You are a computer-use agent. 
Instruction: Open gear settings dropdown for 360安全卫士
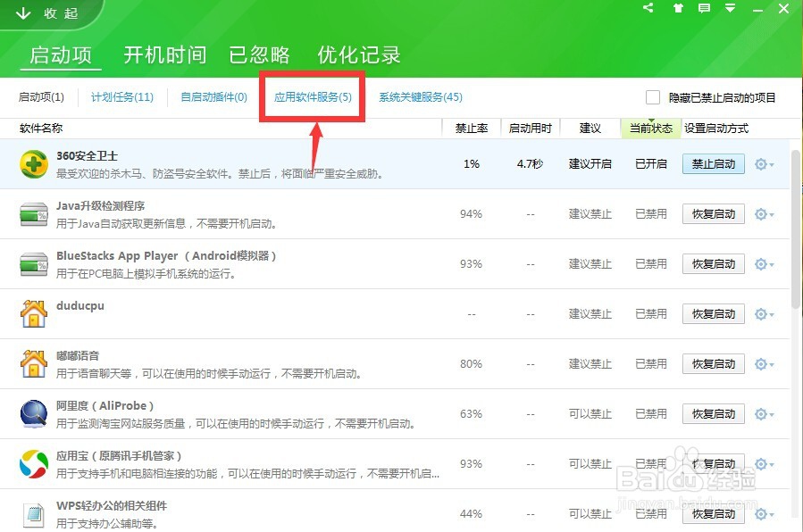click(764, 164)
